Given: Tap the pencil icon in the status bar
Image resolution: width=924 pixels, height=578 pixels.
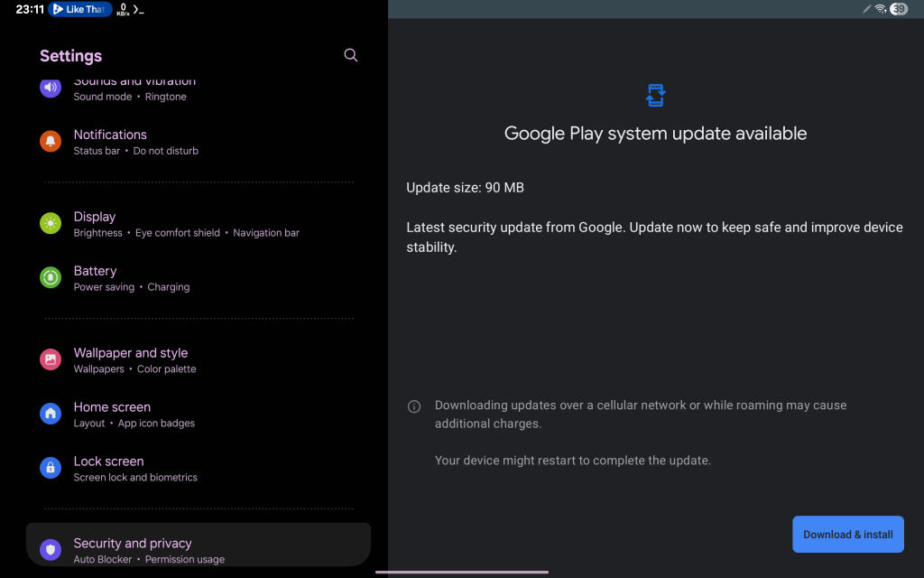Looking at the screenshot, I should point(866,9).
